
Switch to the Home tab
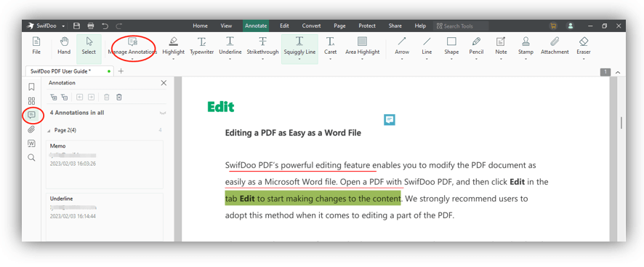[200, 26]
